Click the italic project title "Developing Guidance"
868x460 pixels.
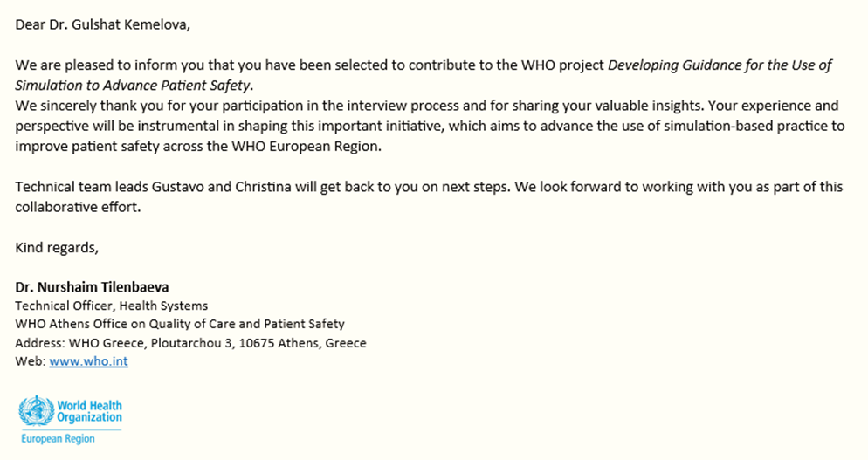click(x=674, y=65)
